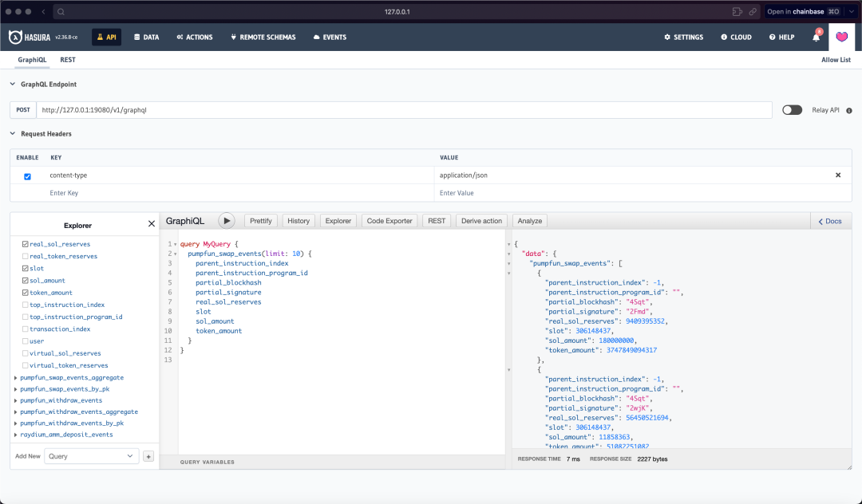The width and height of the screenshot is (862, 504).
Task: Toggle the Explorer button in toolbar
Action: (x=338, y=221)
